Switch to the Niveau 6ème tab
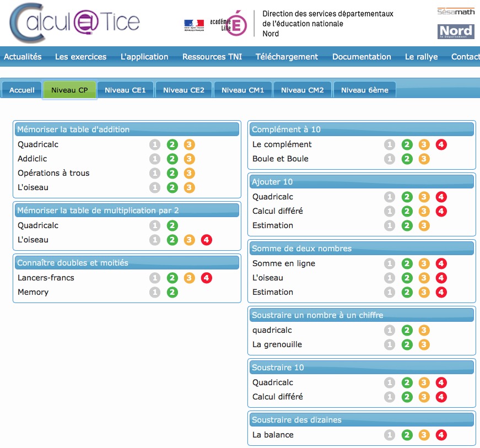480x448 pixels. click(364, 90)
